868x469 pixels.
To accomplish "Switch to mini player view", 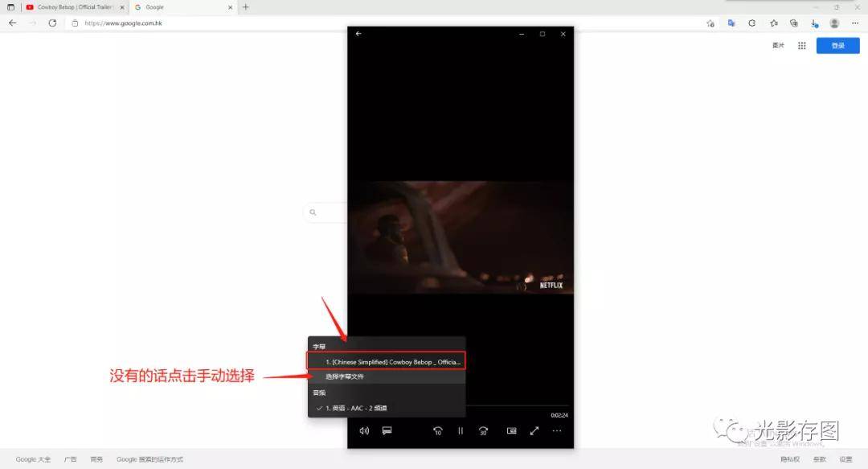I will coord(511,430).
